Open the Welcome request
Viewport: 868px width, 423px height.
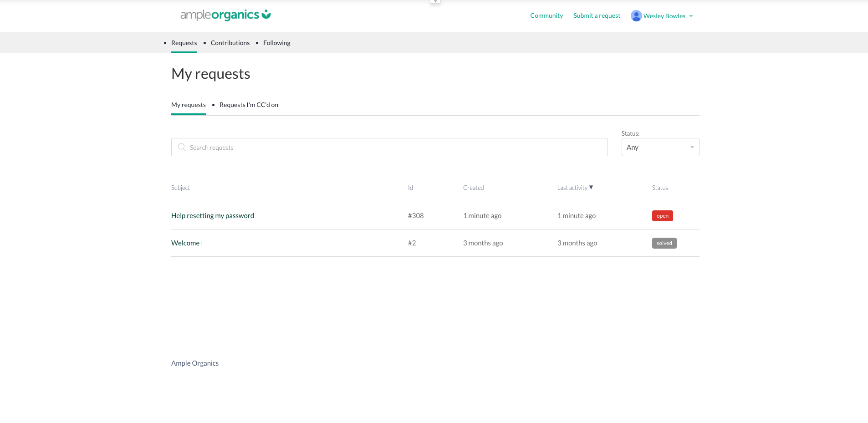(185, 243)
